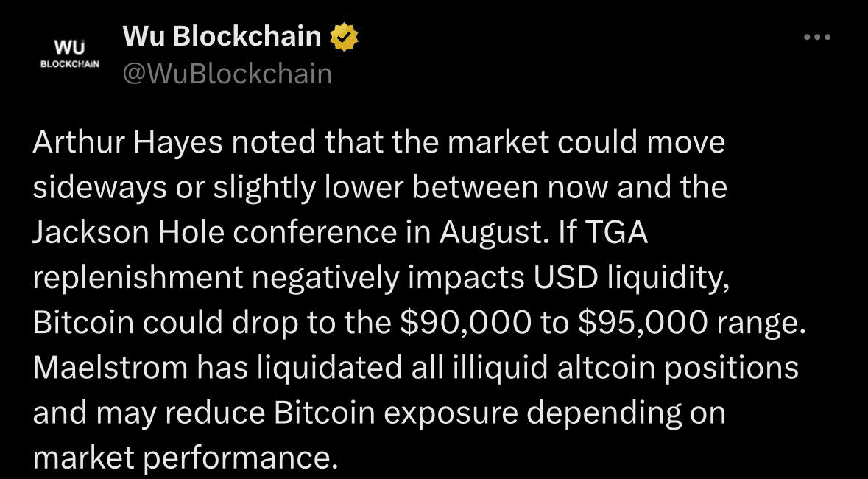Click the name Arthur Hayes in tweet

point(128,143)
